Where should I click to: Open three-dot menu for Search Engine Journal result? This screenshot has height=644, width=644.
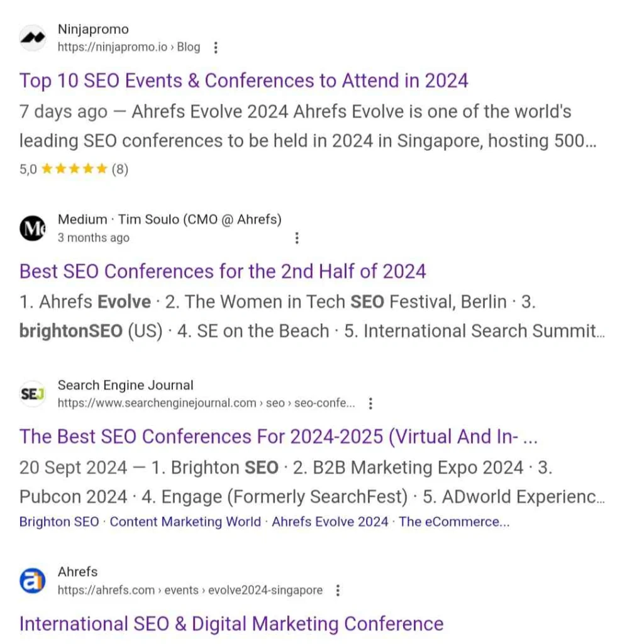(x=370, y=403)
